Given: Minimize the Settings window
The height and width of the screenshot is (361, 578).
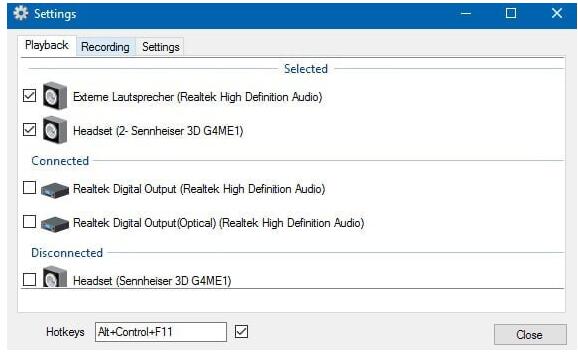Looking at the screenshot, I should coord(466,13).
